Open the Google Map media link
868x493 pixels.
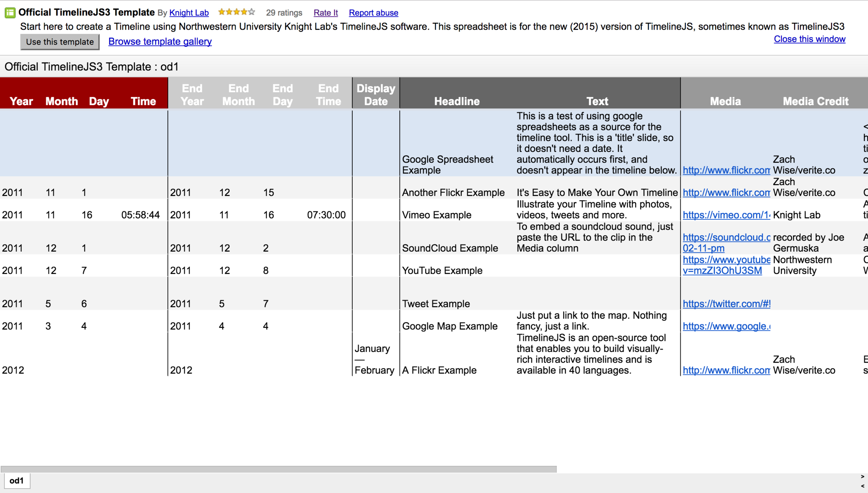coord(726,326)
